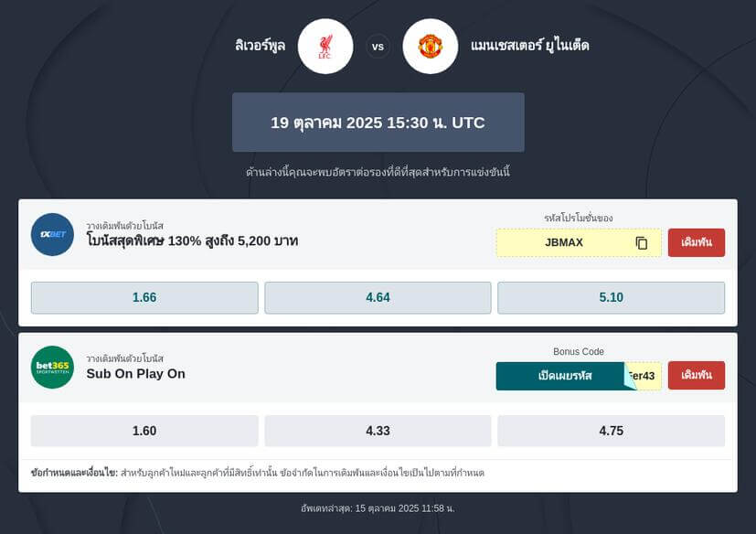Select bet365 away win odds 4.75

[611, 431]
